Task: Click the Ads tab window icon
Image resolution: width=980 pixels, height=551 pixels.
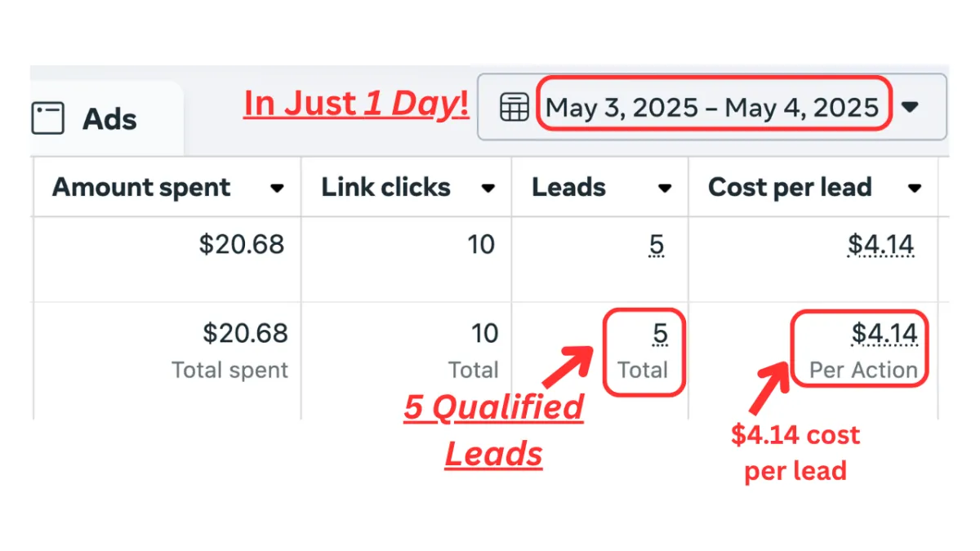Action: pyautogui.click(x=47, y=119)
